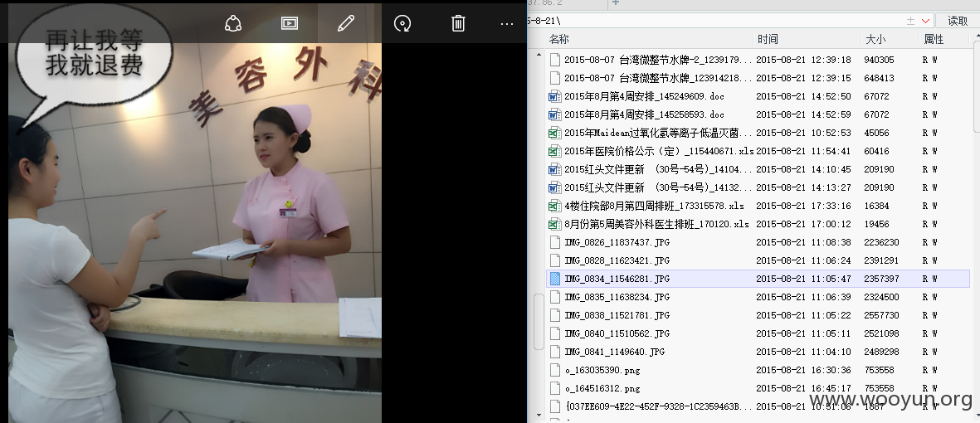Open the more options ellipsis in photo viewer
Image resolution: width=980 pixels, height=423 pixels.
pyautogui.click(x=507, y=24)
